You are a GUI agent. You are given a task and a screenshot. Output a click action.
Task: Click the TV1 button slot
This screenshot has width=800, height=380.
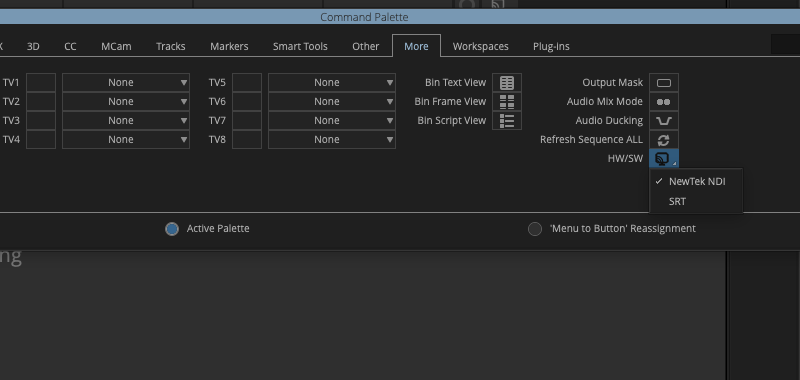click(41, 83)
